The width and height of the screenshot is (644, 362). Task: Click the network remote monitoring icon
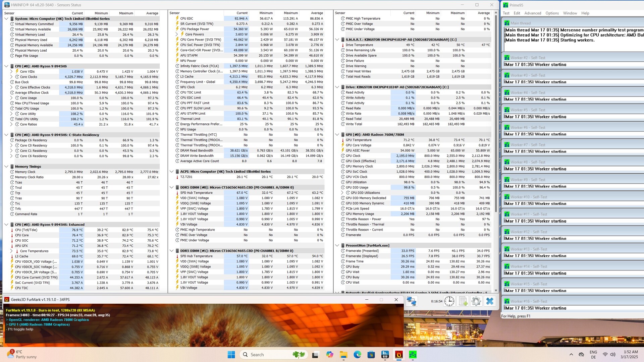pyautogui.click(x=412, y=301)
